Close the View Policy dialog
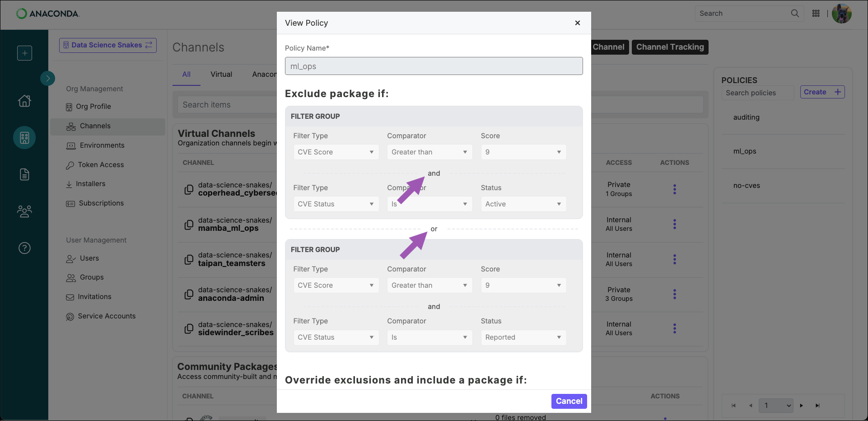 coord(577,23)
